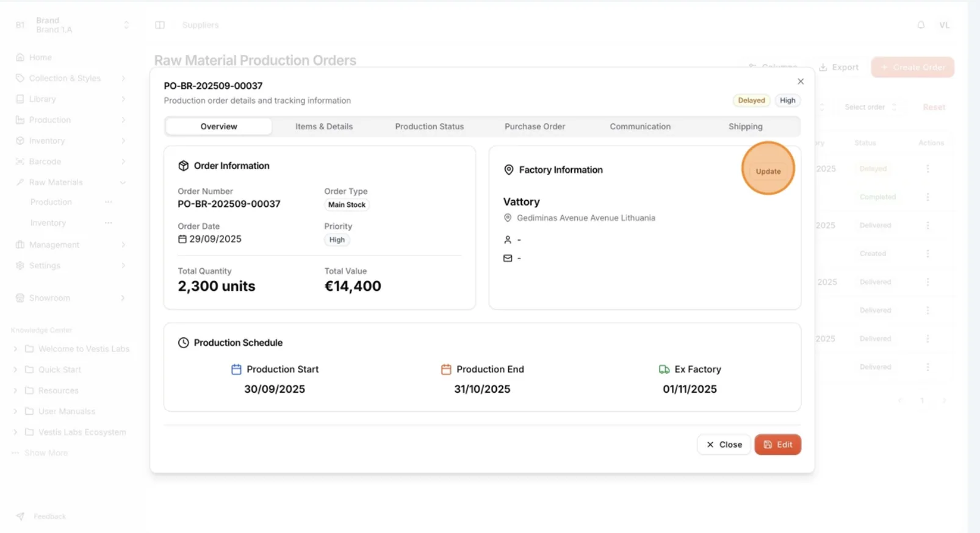
Task: Open Production submenu options dots
Action: click(109, 202)
